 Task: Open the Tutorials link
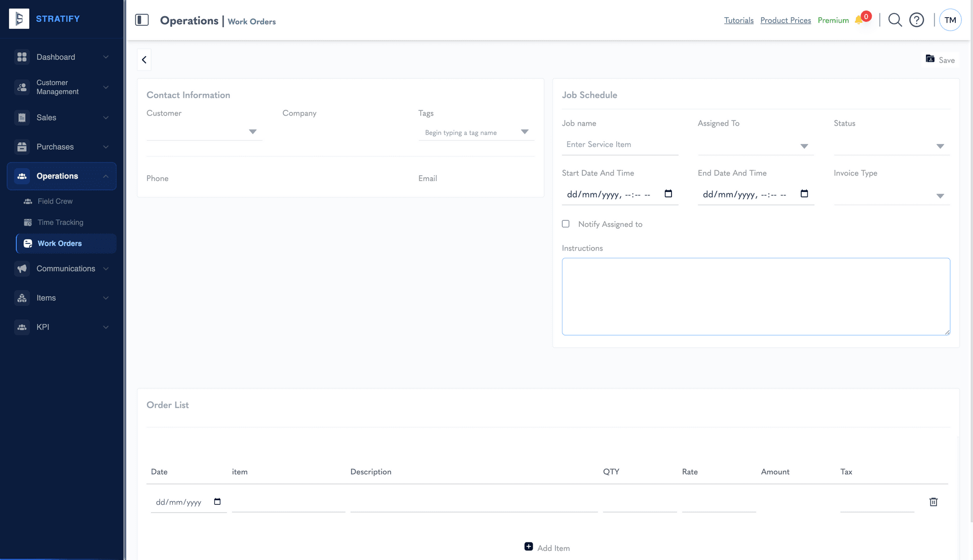pyautogui.click(x=738, y=20)
